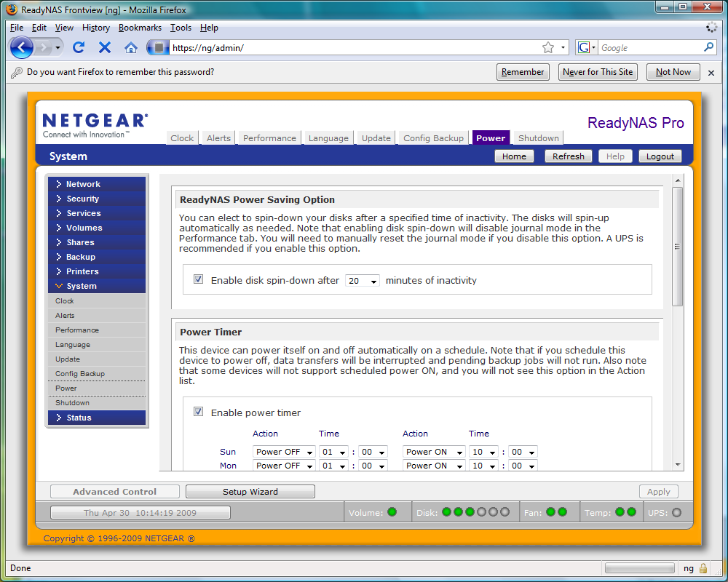The width and height of the screenshot is (728, 582).
Task: Click the Firefox back arrow button
Action: pyautogui.click(x=21, y=47)
